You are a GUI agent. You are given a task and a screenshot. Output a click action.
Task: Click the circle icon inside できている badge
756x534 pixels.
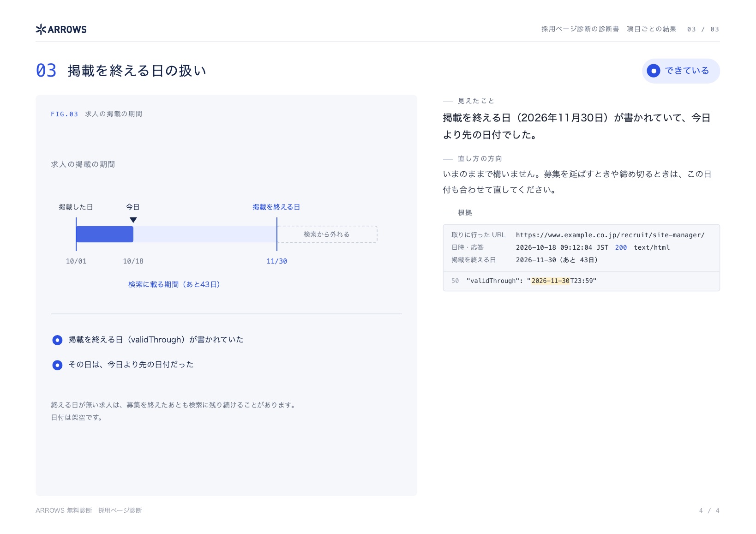654,71
